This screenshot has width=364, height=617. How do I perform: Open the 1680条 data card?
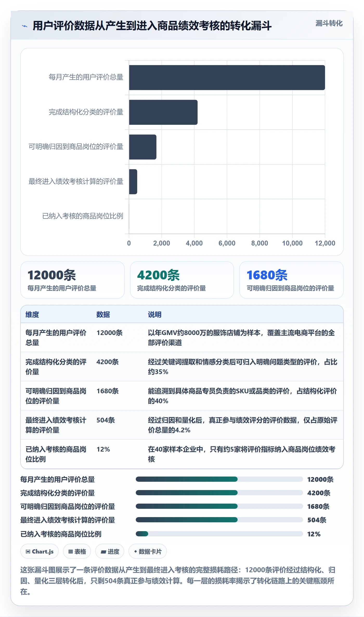(291, 280)
